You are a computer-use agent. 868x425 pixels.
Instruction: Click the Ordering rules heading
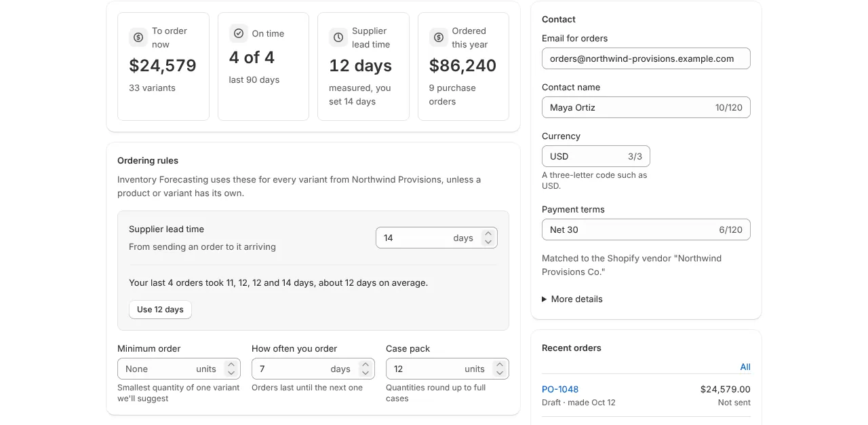tap(148, 161)
